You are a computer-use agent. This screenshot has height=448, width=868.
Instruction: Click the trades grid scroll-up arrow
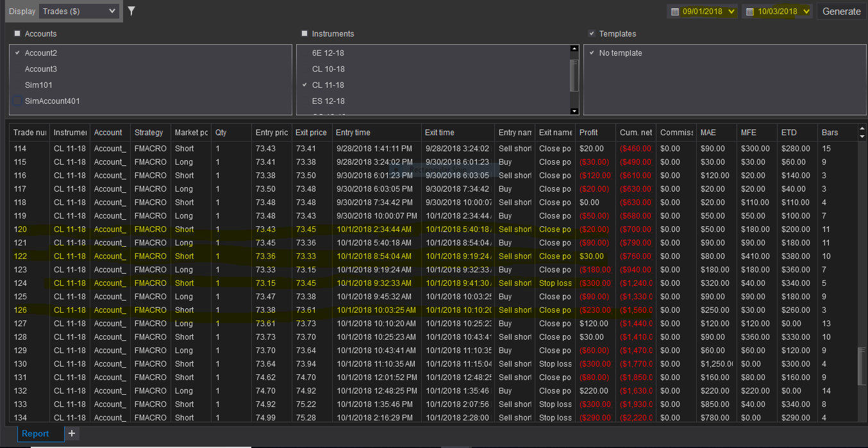point(862,129)
